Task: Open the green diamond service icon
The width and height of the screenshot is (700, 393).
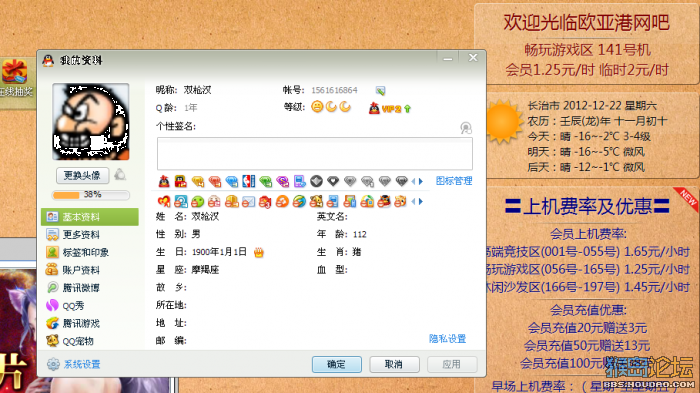Action: pos(266,181)
